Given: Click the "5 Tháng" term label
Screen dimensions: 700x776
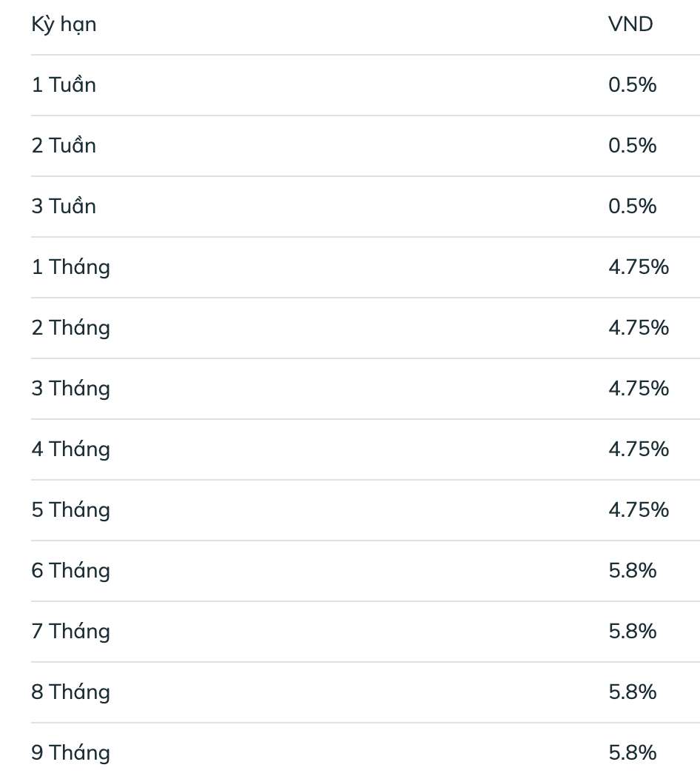Looking at the screenshot, I should 70,510.
